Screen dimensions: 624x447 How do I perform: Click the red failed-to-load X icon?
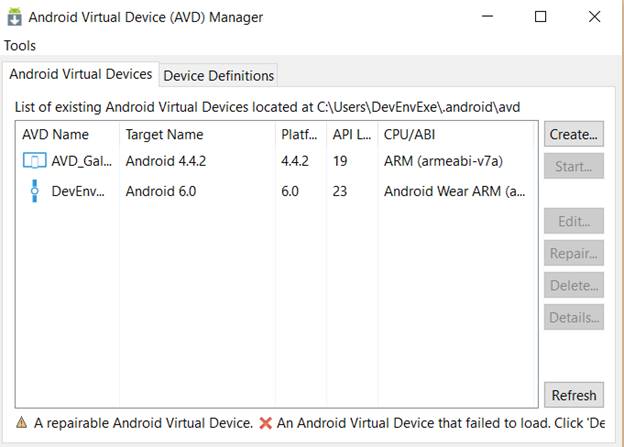(x=265, y=423)
